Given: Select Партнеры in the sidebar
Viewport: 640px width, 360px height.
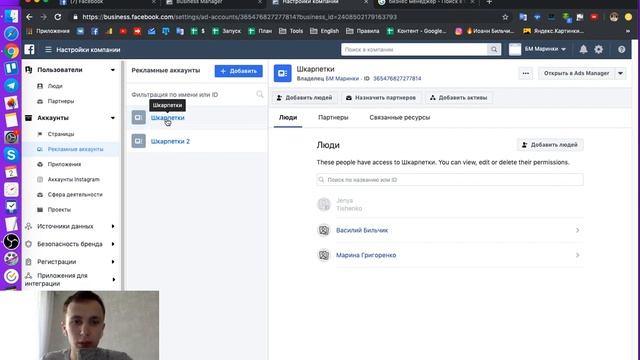Looking at the screenshot, I should click(x=61, y=101).
